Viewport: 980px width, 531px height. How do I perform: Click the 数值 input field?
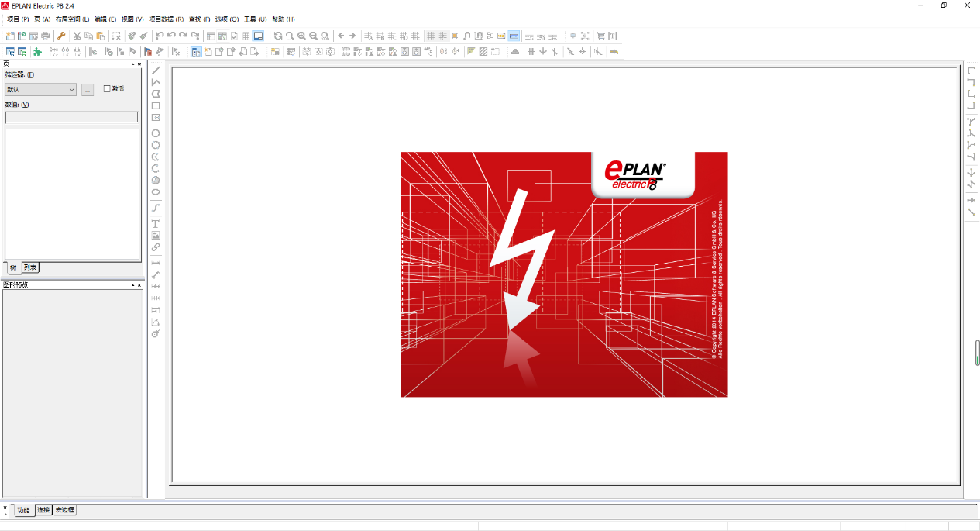click(x=71, y=118)
